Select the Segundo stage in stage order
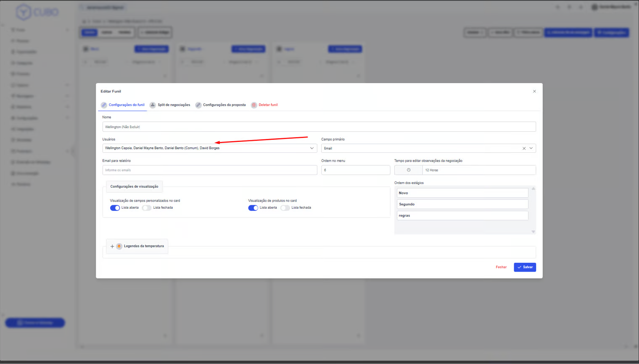Image resolution: width=639 pixels, height=364 pixels. (x=462, y=204)
